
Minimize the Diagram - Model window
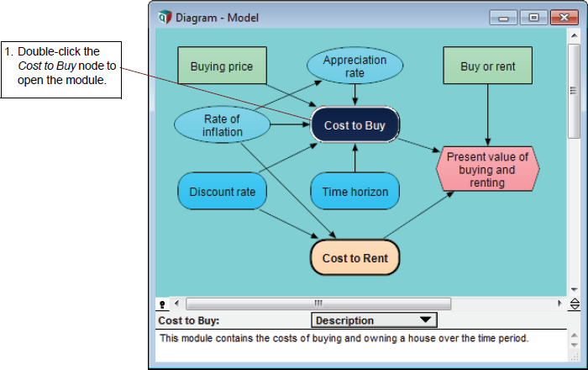coord(503,18)
